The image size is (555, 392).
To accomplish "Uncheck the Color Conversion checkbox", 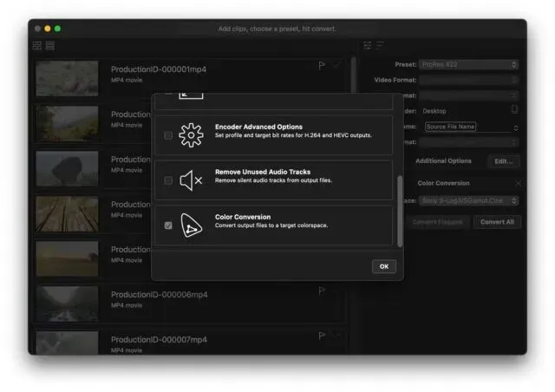I will (168, 225).
